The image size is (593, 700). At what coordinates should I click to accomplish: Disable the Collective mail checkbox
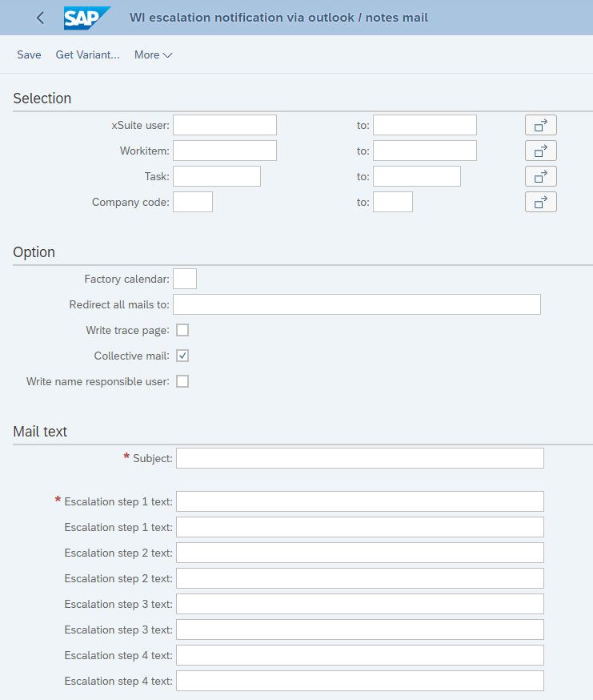(x=182, y=356)
